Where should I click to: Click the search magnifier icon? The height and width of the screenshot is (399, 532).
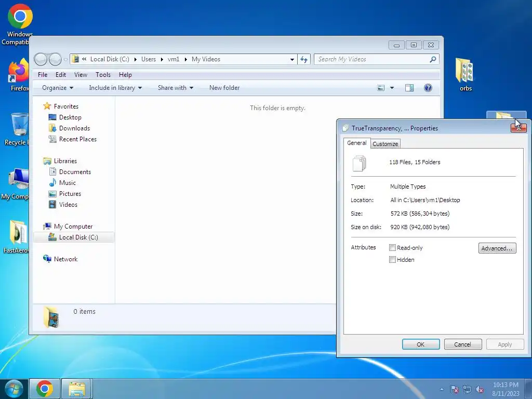pos(433,59)
